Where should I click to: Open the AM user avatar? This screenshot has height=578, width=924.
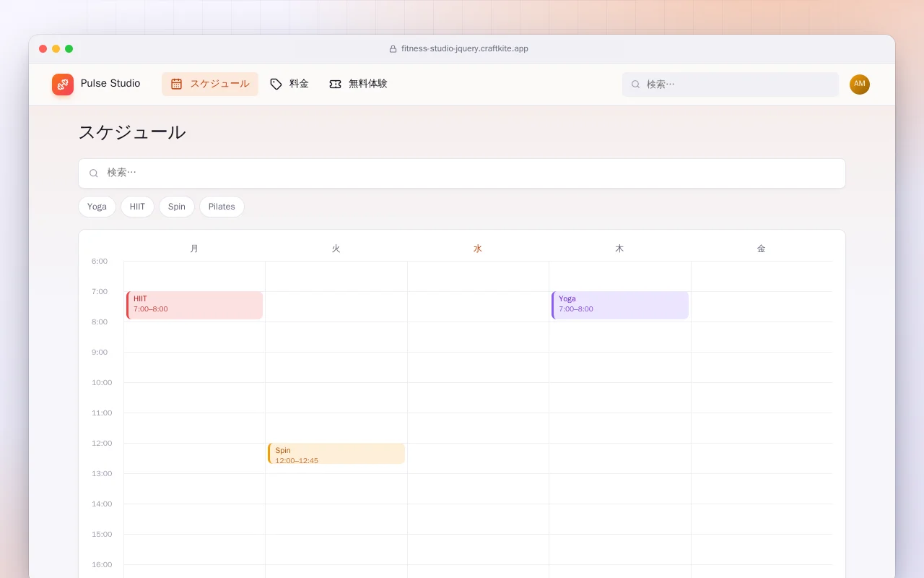[860, 85]
